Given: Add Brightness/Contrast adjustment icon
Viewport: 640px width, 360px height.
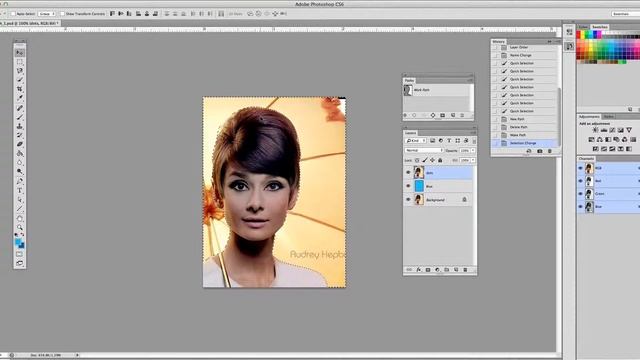Looking at the screenshot, I should coord(595,130).
